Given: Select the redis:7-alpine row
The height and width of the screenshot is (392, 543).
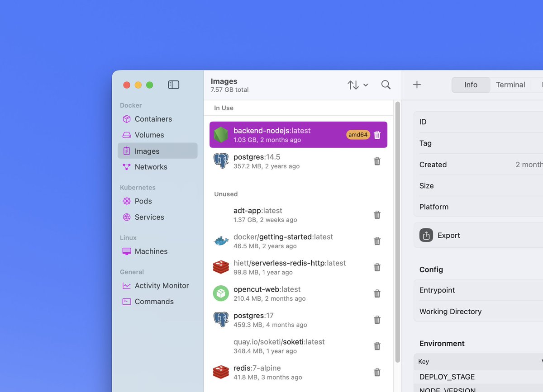Looking at the screenshot, I should [298, 373].
